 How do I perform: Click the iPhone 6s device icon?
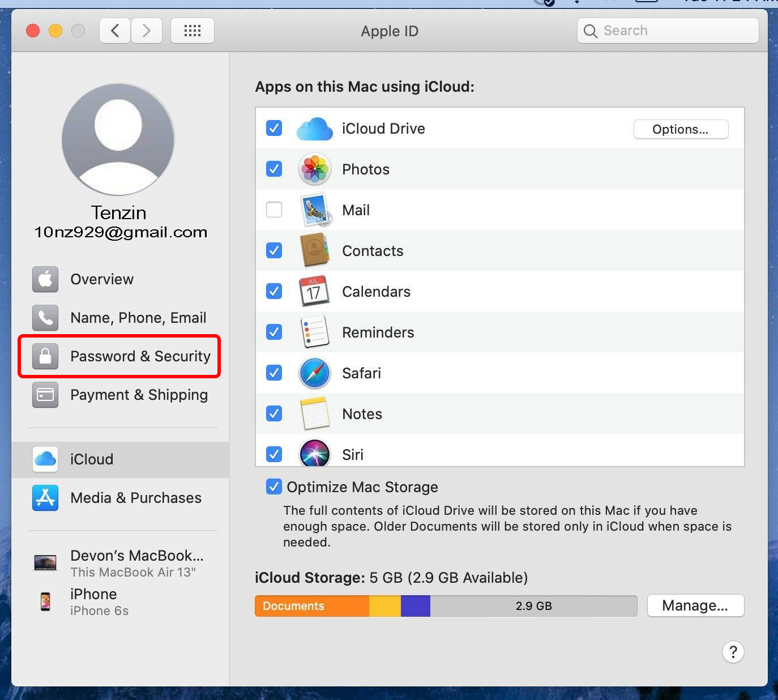(45, 601)
